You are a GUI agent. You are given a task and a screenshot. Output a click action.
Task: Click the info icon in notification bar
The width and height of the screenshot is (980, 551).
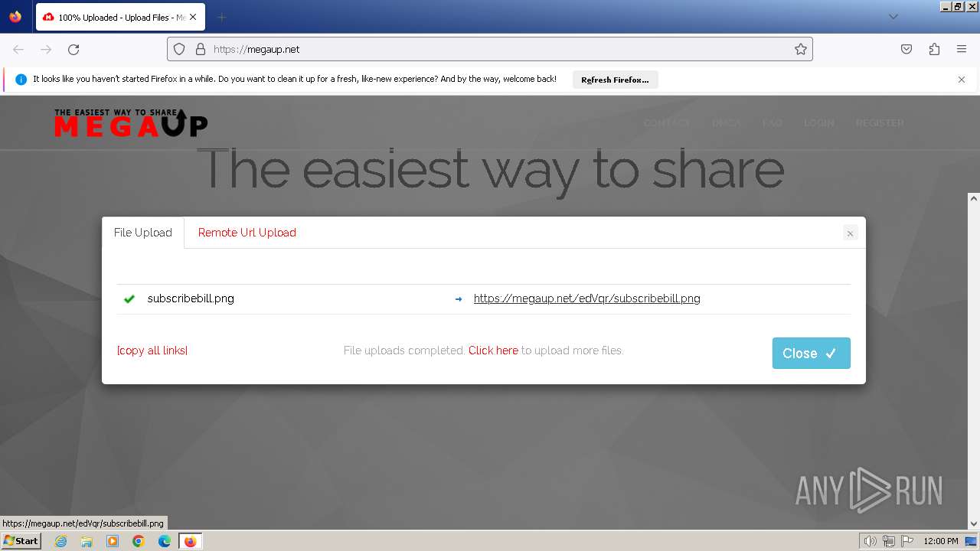click(x=21, y=80)
